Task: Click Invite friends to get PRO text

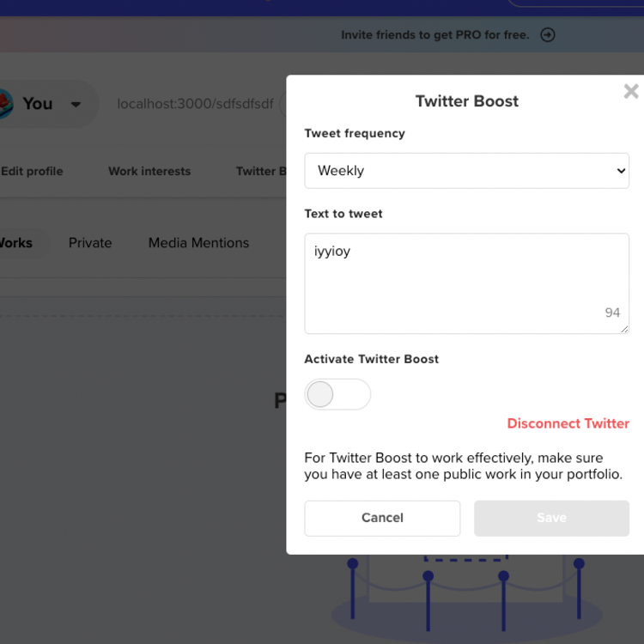Action: click(435, 35)
